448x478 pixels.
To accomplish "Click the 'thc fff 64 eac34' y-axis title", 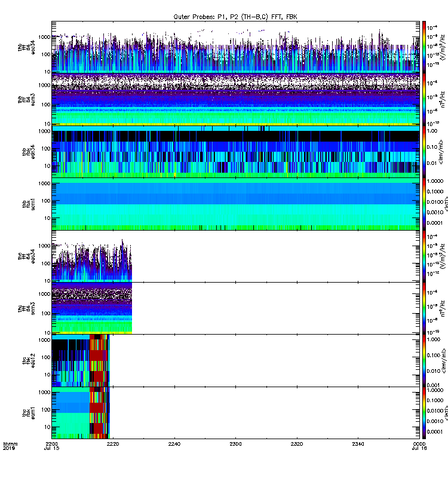I will (x=26, y=256).
